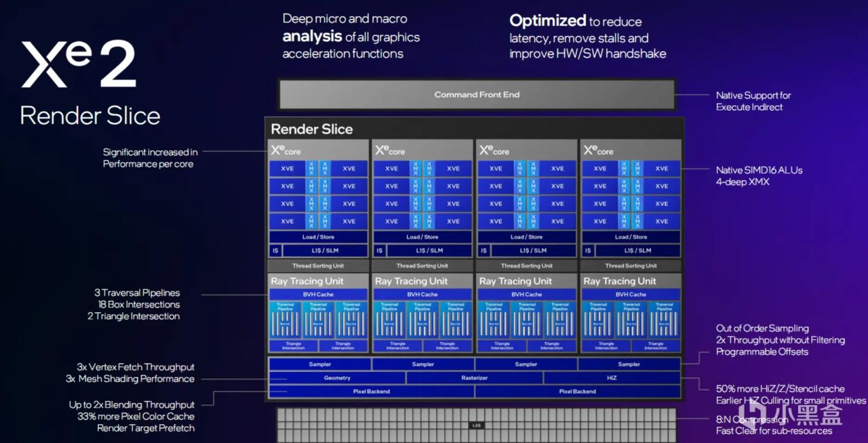Click 'Fast Clear for sub-resources' text
The image size is (868, 443).
(x=774, y=431)
